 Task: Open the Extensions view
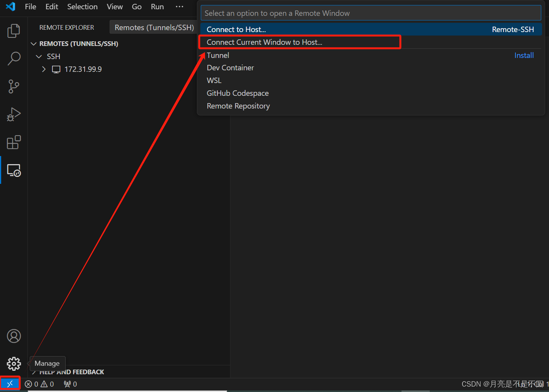[14, 142]
